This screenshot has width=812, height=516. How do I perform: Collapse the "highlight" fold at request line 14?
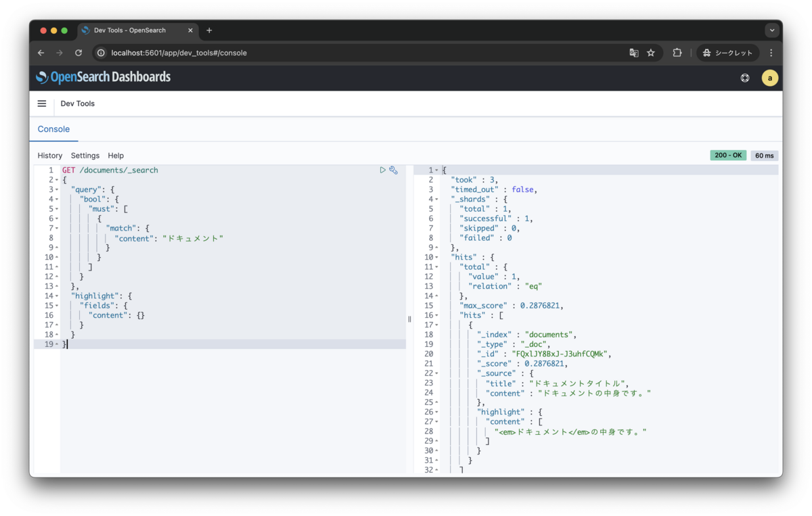coord(57,296)
